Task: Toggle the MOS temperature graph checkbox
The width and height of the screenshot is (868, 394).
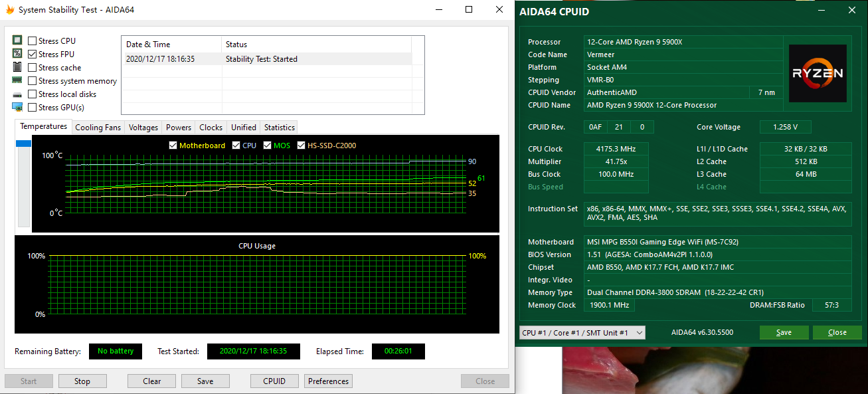Action: click(268, 146)
